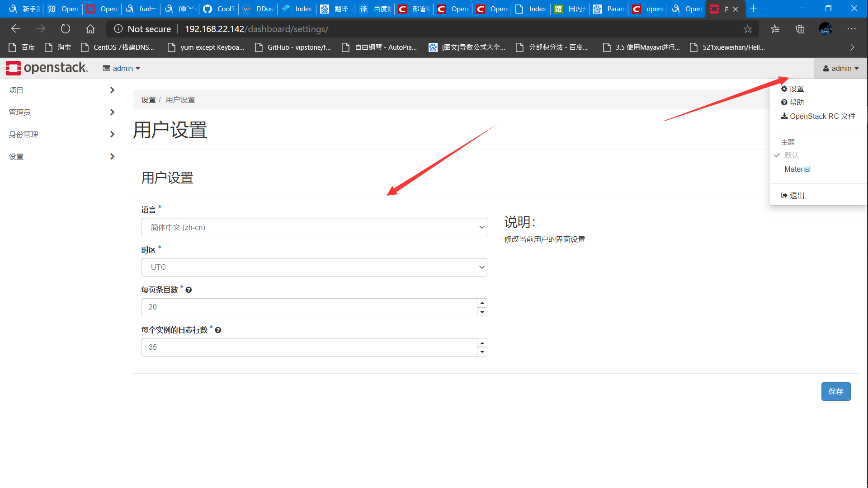Click the 帮助 help icon
Viewport: 868px width, 488px height.
[x=785, y=102]
